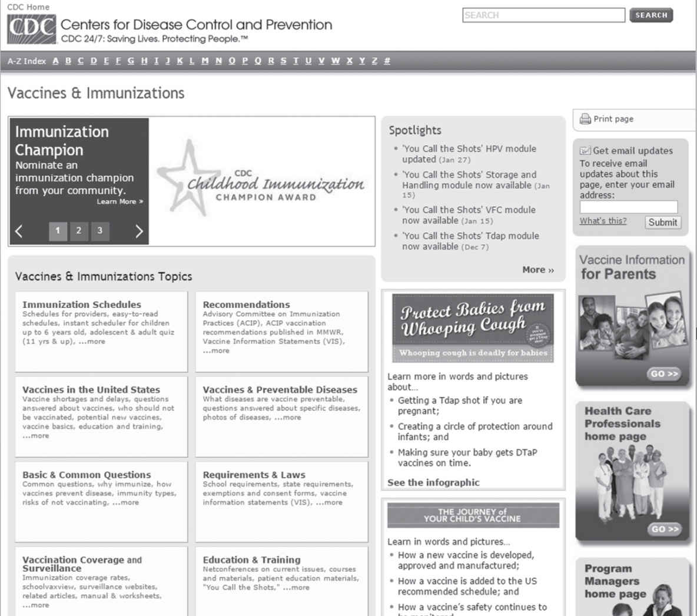The width and height of the screenshot is (697, 616).
Task: Click ...more under Basic & Common Questions
Action: [x=125, y=502]
